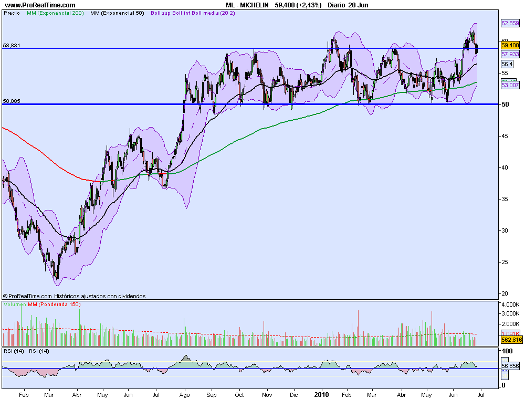
Task: Click the yellow 562.816 volume value tag
Action: pos(511,340)
